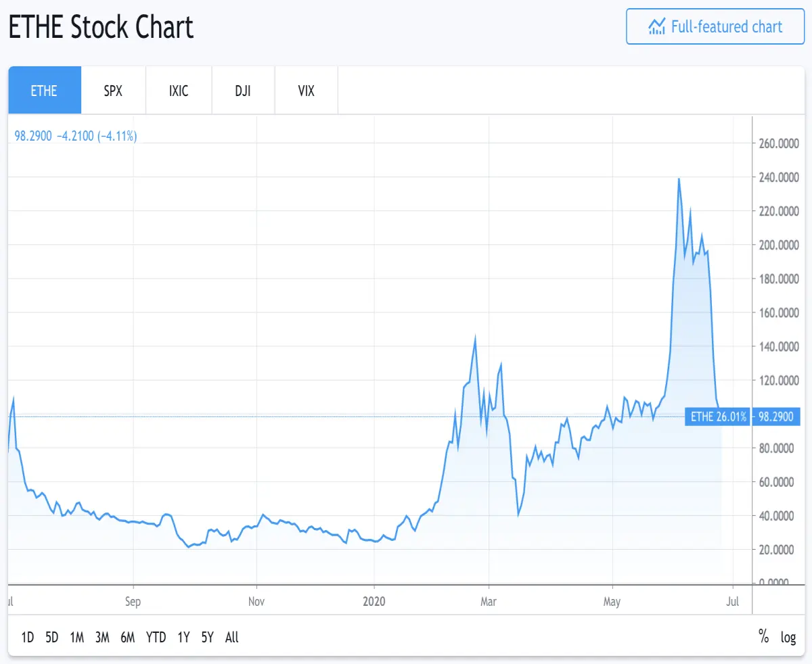Screen dimensions: 812x664
Task: Open the DJI index tab
Action: (243, 90)
